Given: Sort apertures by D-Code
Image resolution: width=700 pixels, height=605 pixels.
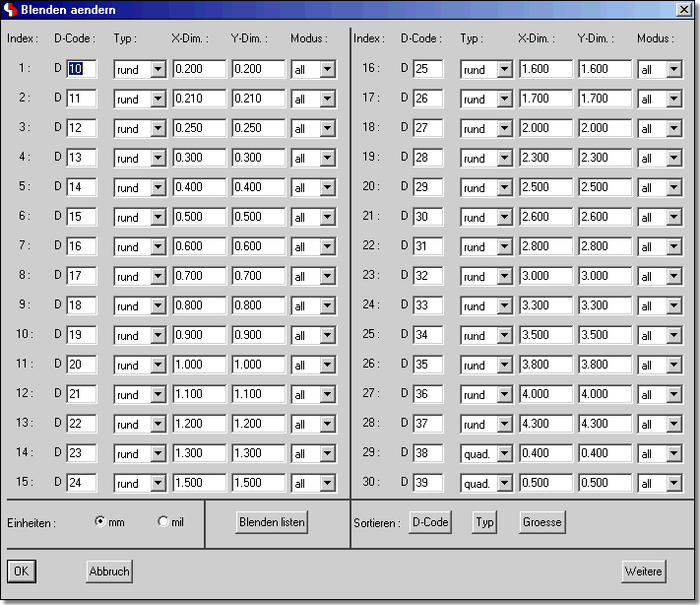Looking at the screenshot, I should click(430, 522).
